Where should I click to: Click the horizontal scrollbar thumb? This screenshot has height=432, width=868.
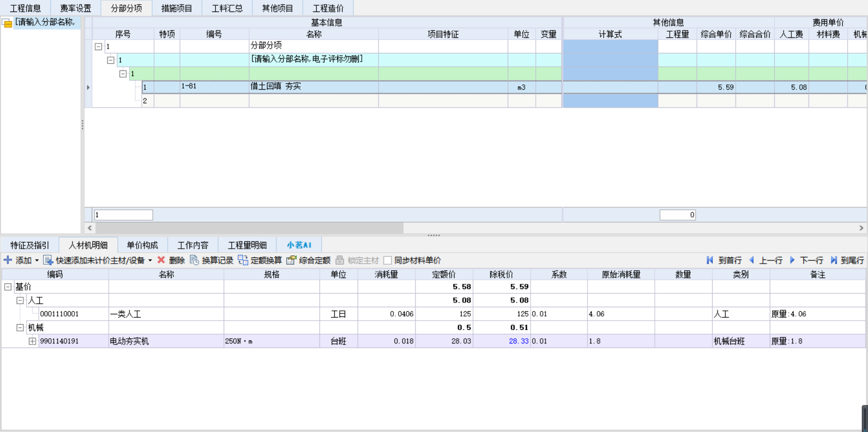pyautogui.click(x=249, y=228)
